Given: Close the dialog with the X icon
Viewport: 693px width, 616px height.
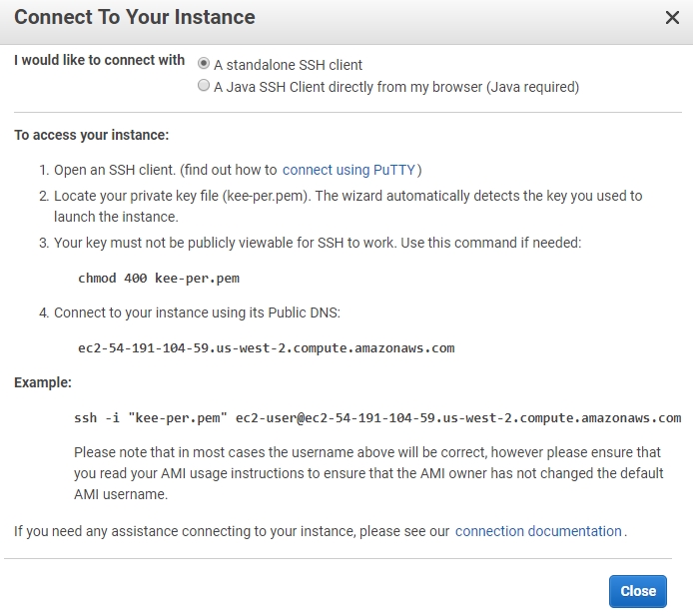Looking at the screenshot, I should 672,17.
